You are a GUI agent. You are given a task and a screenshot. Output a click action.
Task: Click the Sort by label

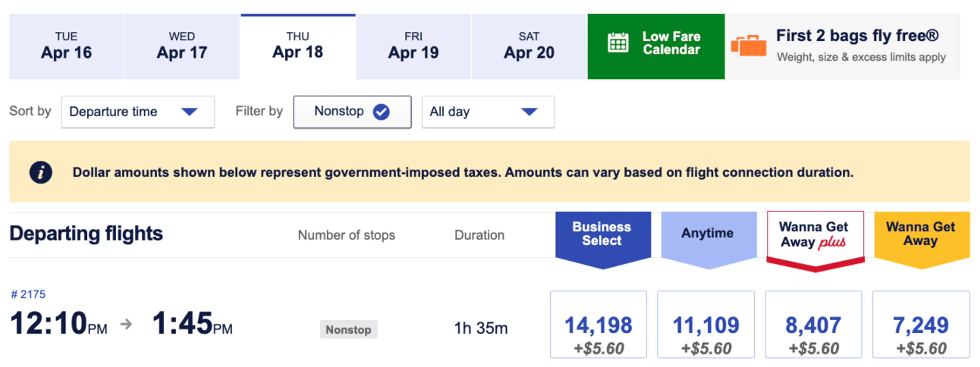pyautogui.click(x=30, y=111)
